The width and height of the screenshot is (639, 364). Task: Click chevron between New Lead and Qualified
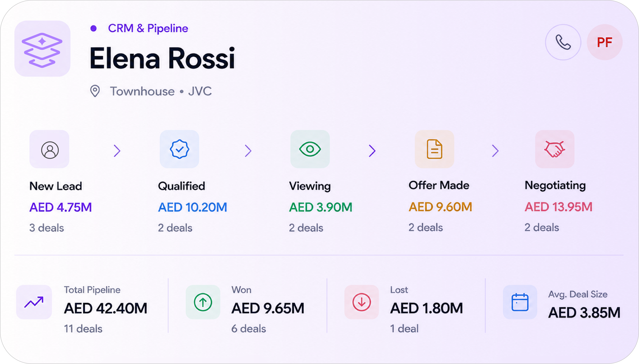(117, 151)
